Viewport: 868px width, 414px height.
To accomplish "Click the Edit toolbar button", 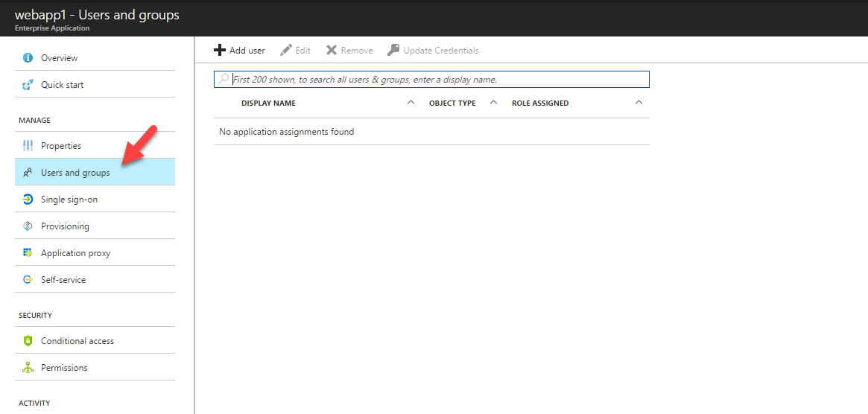I will pyautogui.click(x=295, y=51).
